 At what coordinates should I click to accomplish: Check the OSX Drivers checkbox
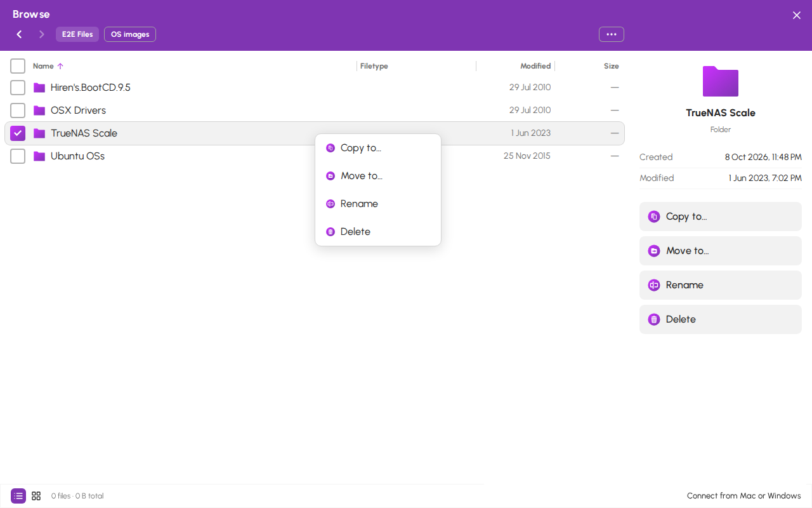(x=18, y=110)
